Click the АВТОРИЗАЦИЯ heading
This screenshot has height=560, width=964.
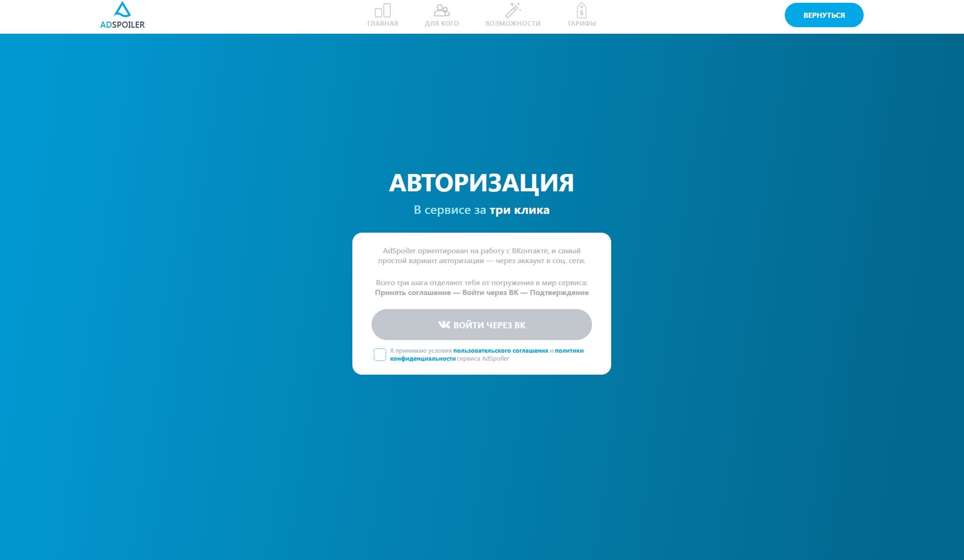click(481, 182)
